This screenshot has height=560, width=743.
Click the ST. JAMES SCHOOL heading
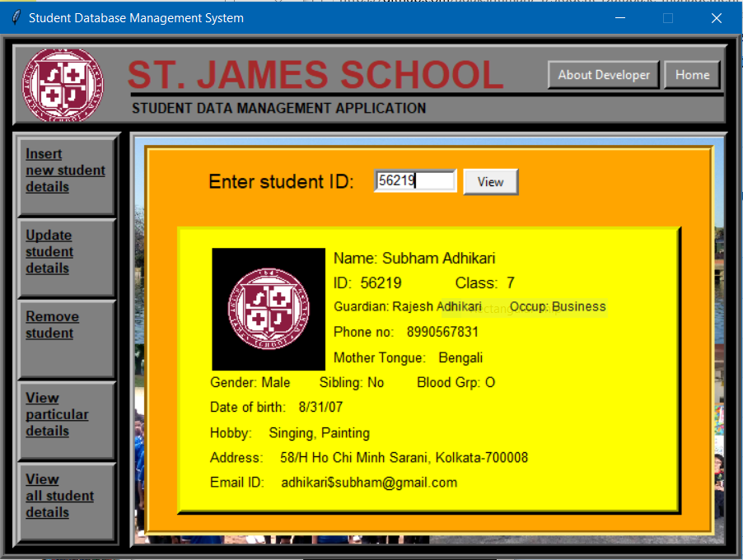pos(315,75)
